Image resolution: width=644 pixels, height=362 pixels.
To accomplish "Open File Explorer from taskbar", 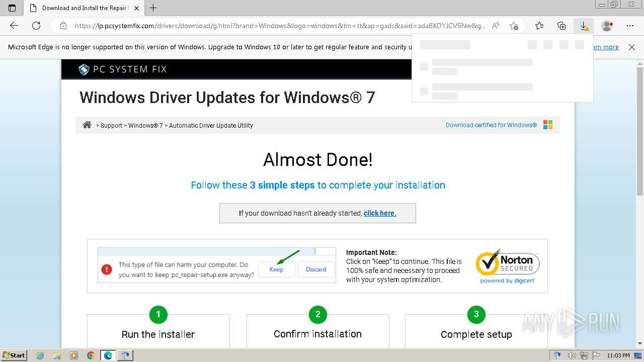I will coord(57,355).
